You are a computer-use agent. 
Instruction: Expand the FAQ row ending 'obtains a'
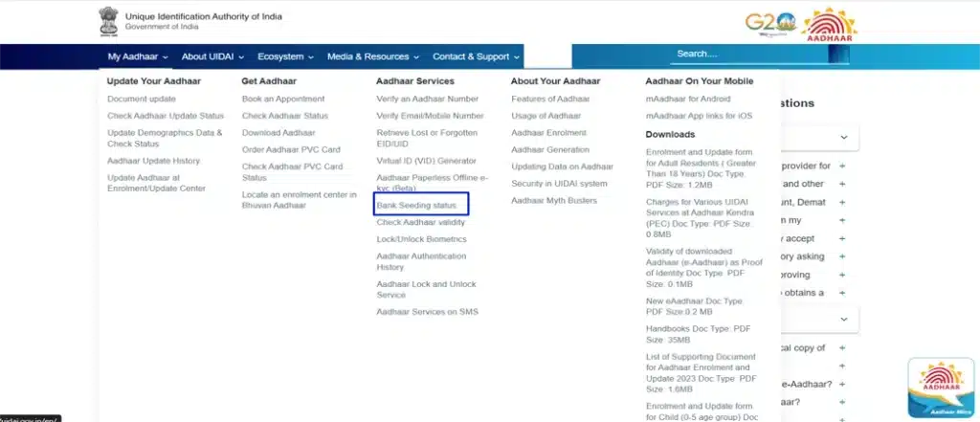[842, 293]
